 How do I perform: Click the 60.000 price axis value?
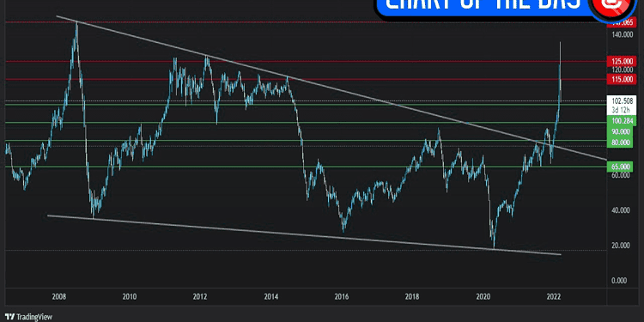tap(621, 175)
